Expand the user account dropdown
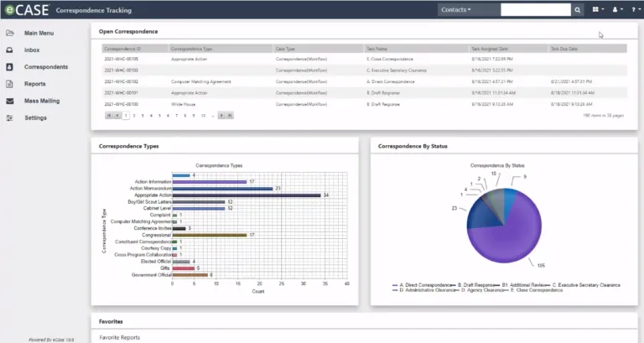Screen dimensions: 644x343 [617, 9]
